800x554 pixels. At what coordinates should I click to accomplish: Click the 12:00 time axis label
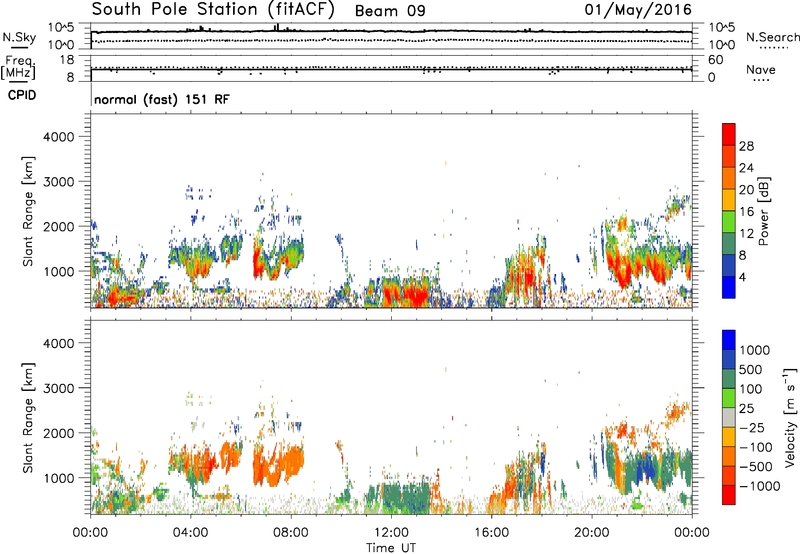[391, 533]
